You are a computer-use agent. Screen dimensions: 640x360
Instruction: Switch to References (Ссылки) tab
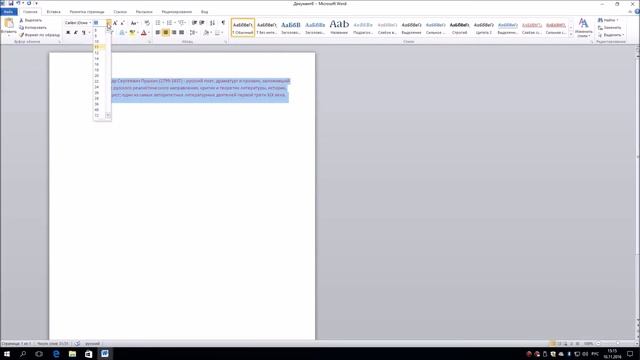click(120, 12)
